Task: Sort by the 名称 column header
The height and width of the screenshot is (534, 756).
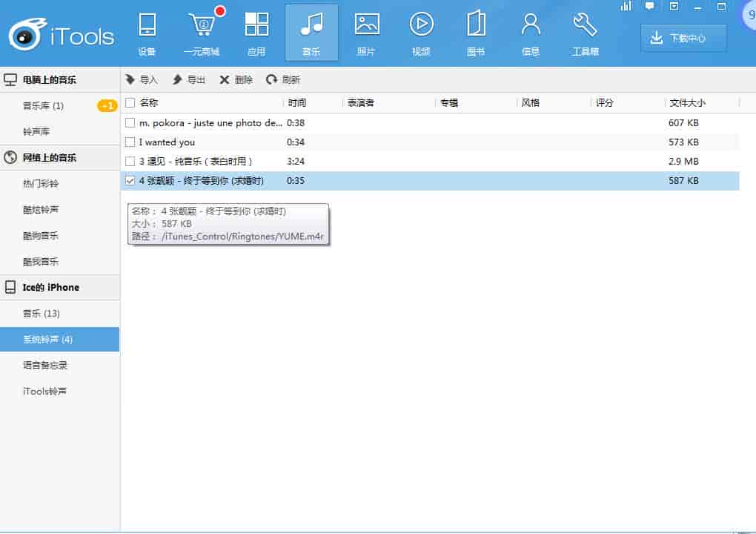Action: 149,103
